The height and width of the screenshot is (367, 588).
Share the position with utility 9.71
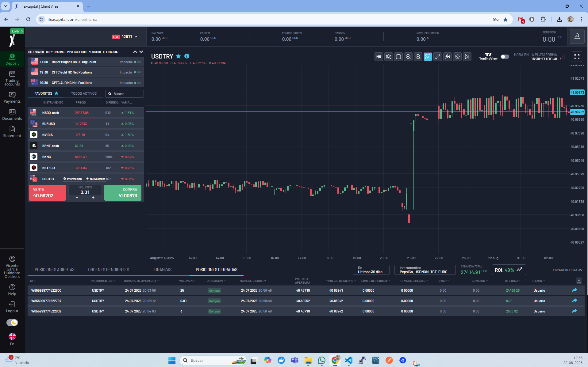pos(575,301)
